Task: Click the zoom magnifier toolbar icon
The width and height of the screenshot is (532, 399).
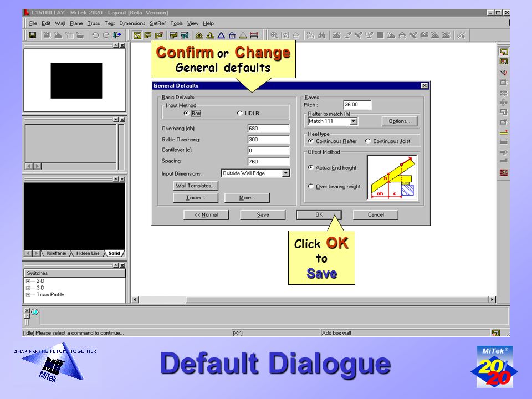Action: (x=274, y=35)
